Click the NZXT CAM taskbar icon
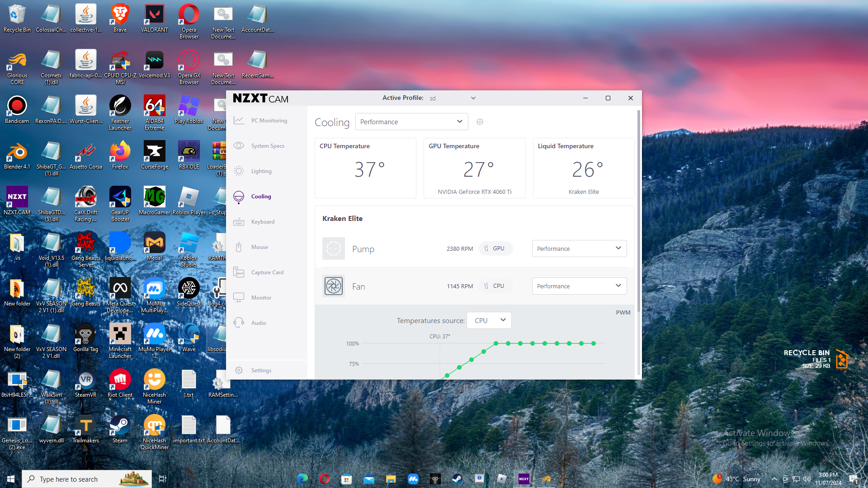The width and height of the screenshot is (868, 488). click(524, 479)
